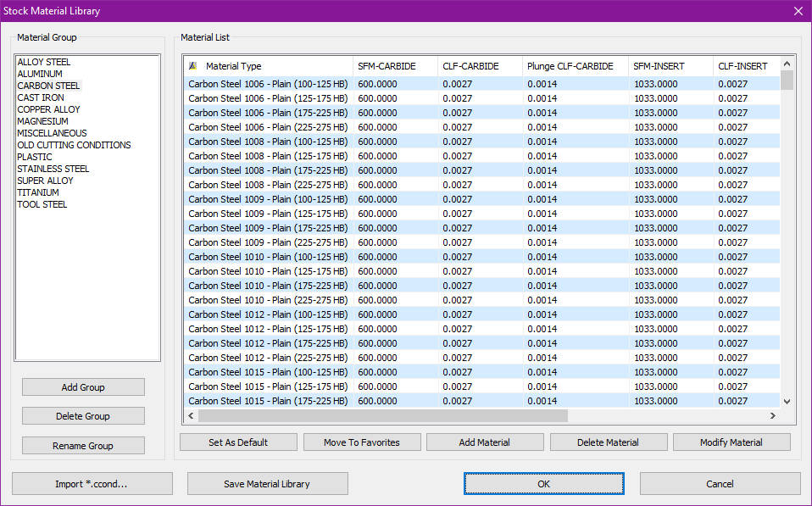Screen dimensions: 812x506
Task: Select the Carbon Steel 1006 - Plain (100-125 HB) row
Action: pyautogui.click(x=271, y=84)
